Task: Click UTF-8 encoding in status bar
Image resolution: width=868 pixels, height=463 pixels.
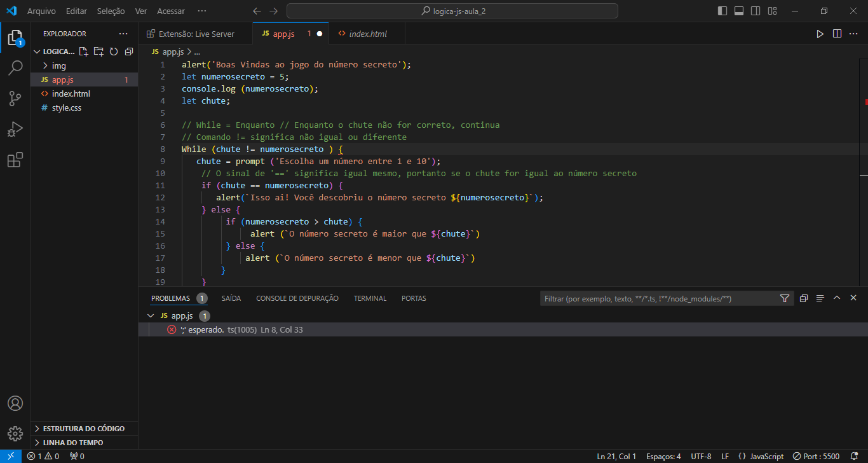Action: pyautogui.click(x=701, y=456)
